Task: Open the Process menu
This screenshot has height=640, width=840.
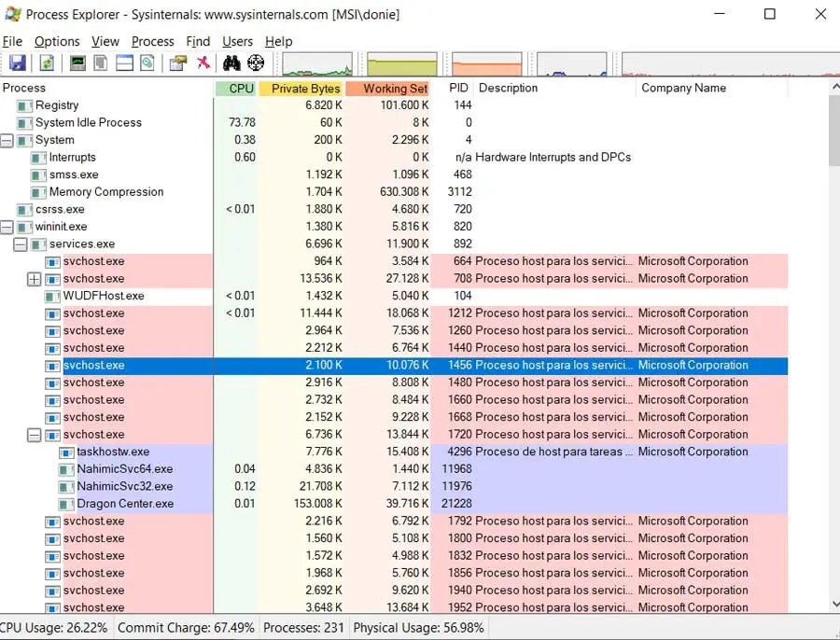Action: click(x=153, y=41)
